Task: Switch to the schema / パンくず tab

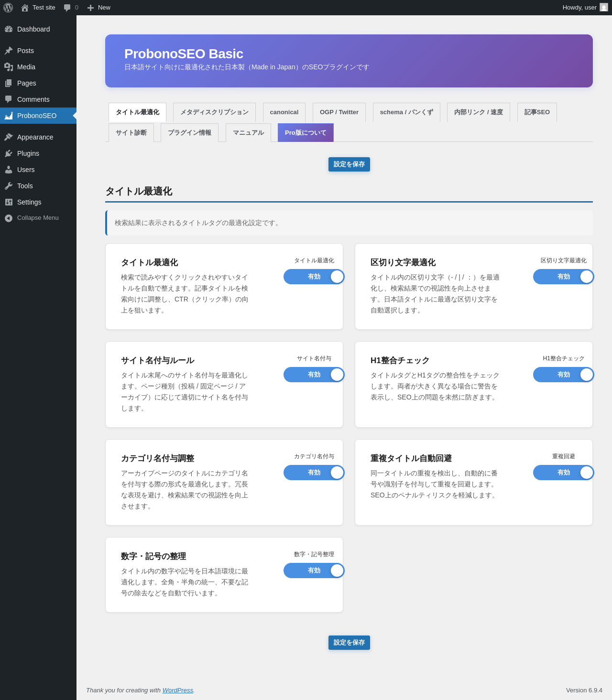Action: click(406, 112)
